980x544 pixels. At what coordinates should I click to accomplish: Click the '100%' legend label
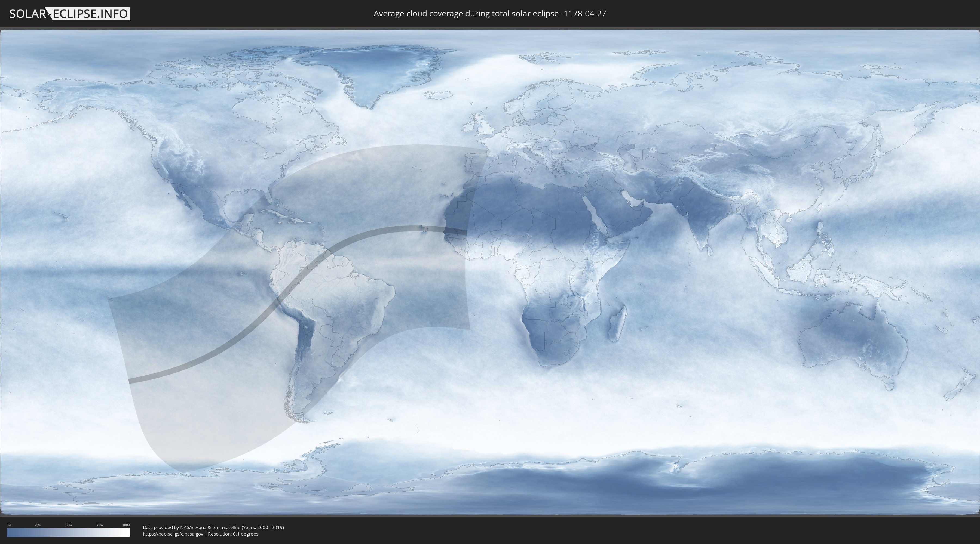(126, 525)
